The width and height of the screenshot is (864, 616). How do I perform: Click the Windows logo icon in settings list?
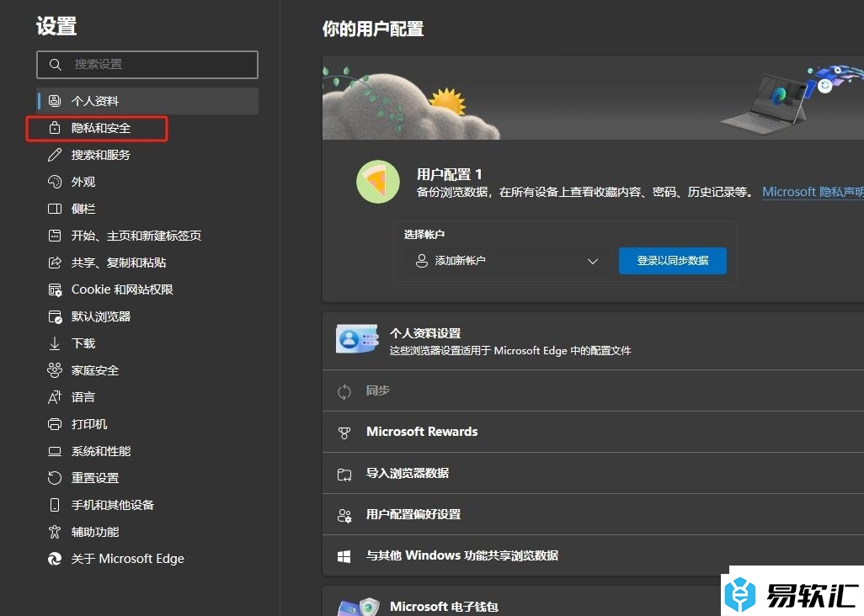click(x=344, y=556)
